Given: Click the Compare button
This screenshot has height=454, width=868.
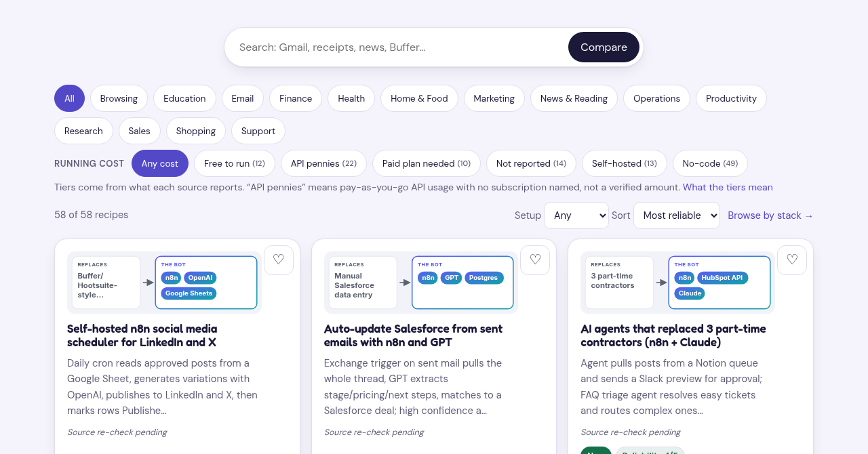Looking at the screenshot, I should coord(604,47).
